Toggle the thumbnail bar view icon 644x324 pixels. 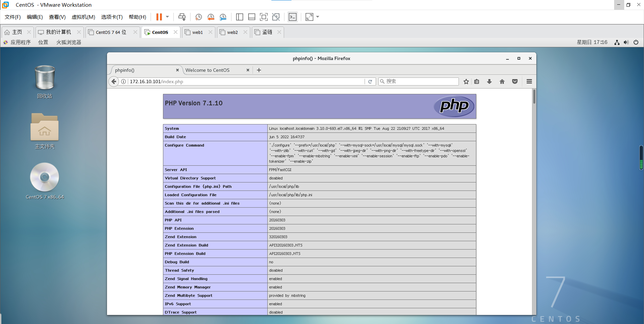pyautogui.click(x=252, y=17)
